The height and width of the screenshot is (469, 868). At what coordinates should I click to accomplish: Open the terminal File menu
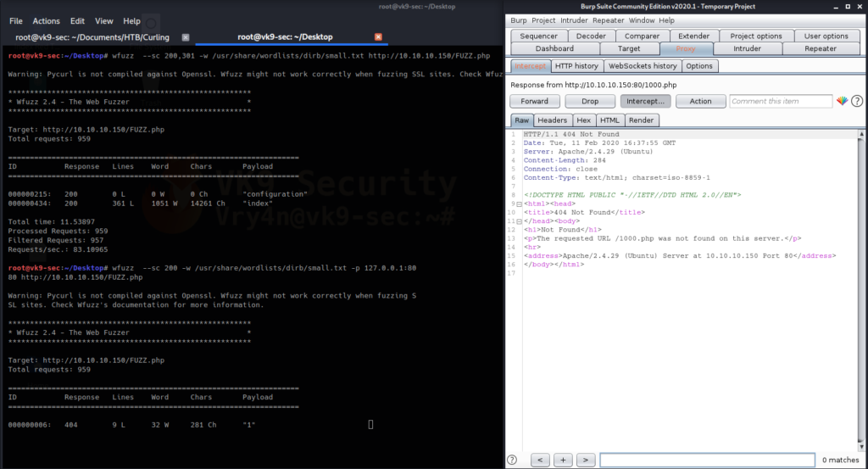(x=16, y=21)
